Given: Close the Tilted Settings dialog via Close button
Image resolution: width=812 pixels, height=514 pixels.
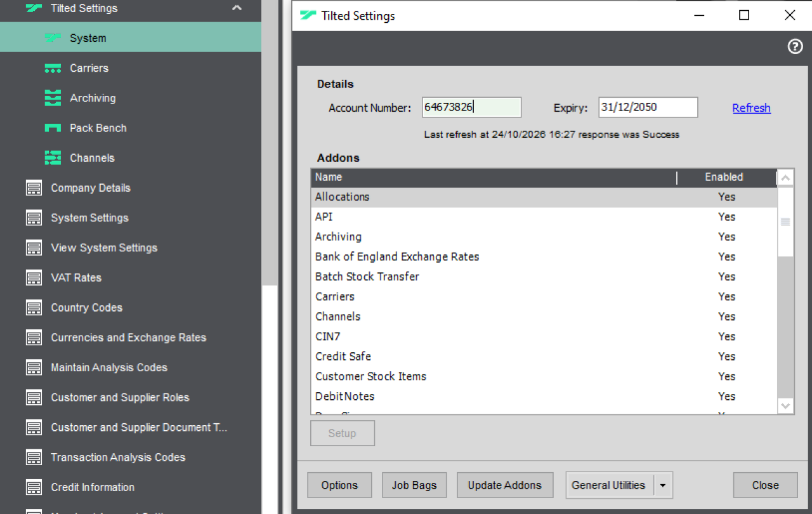Looking at the screenshot, I should point(765,485).
